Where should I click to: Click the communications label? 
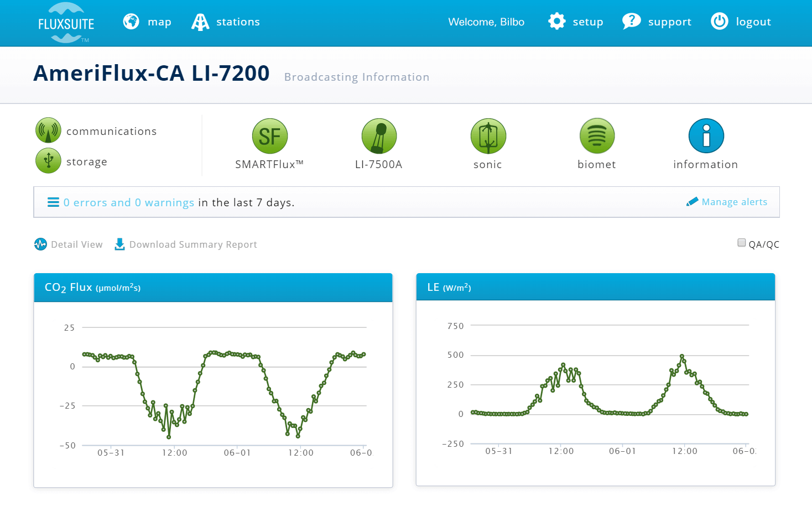(111, 131)
